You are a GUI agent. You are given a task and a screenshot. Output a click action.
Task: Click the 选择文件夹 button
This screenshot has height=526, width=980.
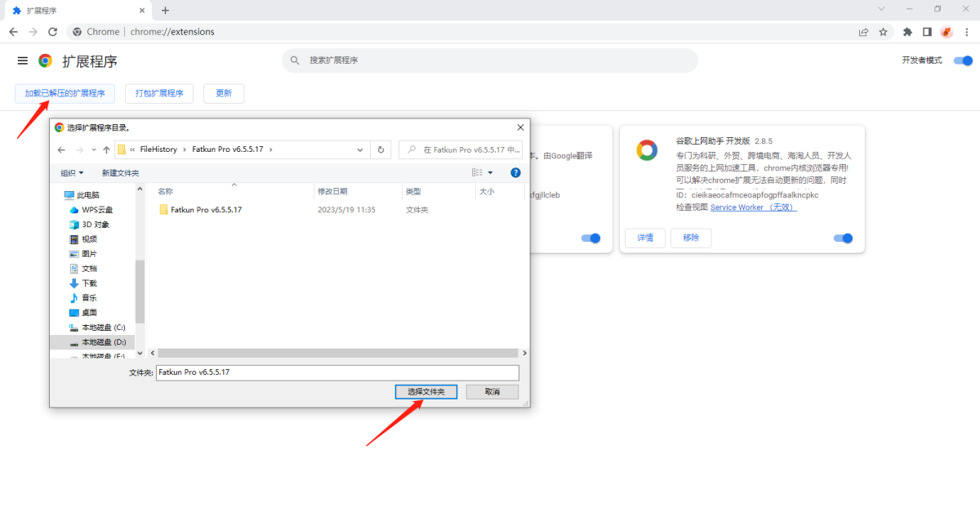(425, 392)
